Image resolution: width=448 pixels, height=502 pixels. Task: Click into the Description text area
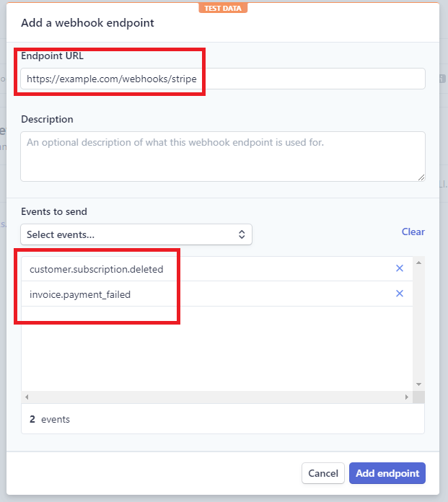[222, 156]
